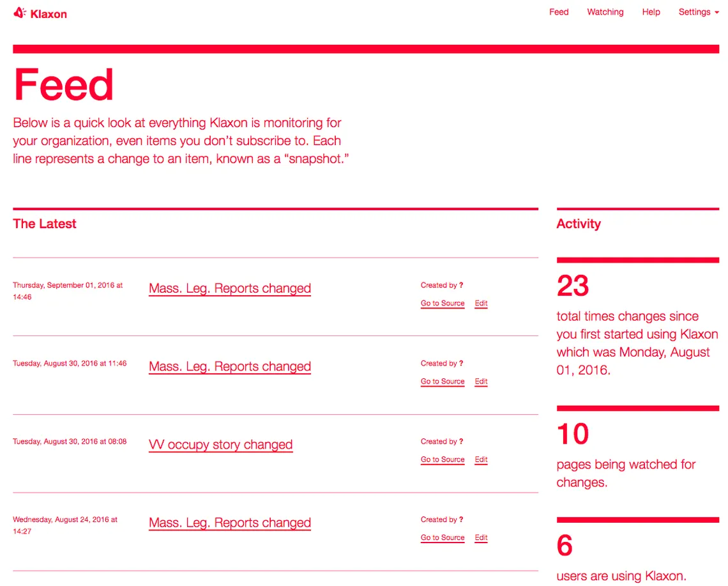Open the Klaxon home text link

(x=49, y=14)
